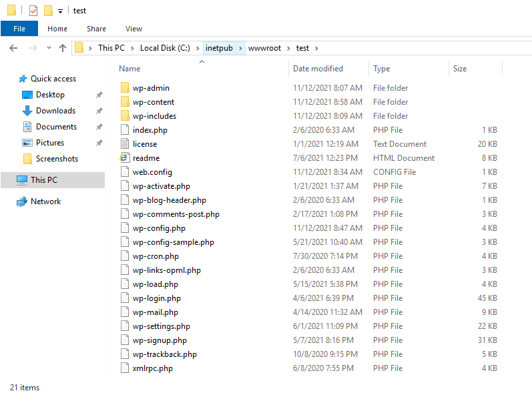Switch to the Home ribbon tab
532x393 pixels.
[x=57, y=29]
